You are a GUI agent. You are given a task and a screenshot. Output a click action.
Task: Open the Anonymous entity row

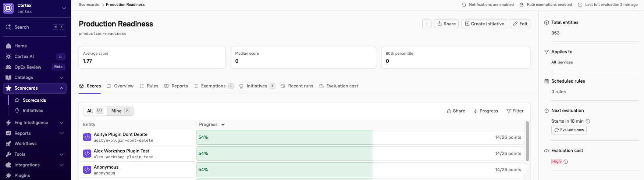click(137, 170)
